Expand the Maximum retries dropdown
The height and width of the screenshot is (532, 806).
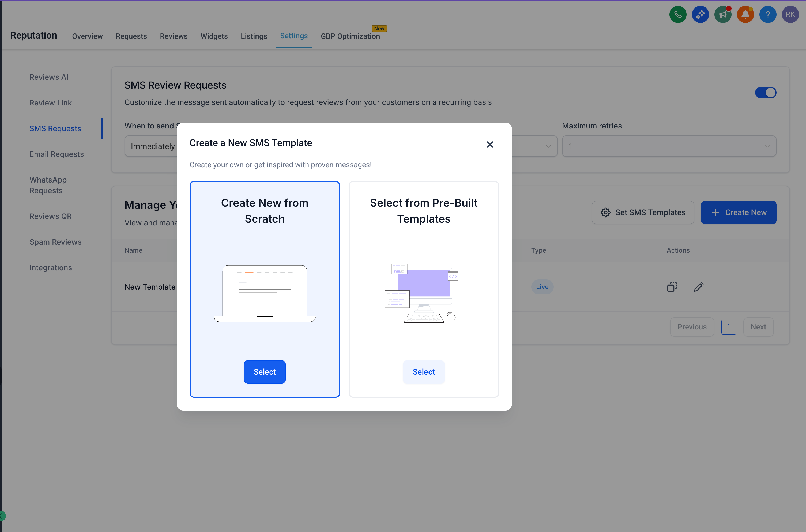[669, 146]
